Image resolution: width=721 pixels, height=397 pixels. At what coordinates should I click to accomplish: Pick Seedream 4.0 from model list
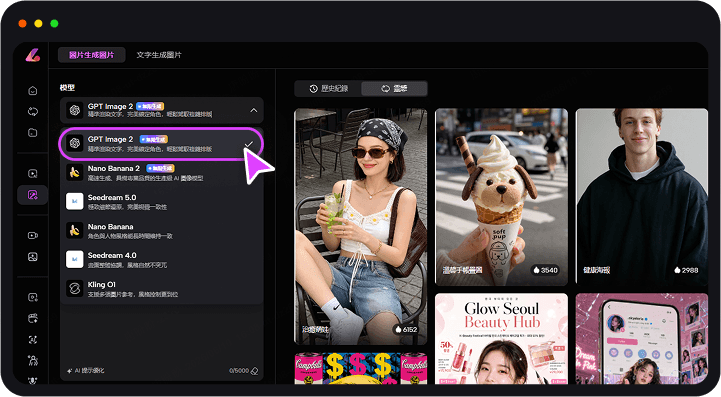click(x=161, y=259)
